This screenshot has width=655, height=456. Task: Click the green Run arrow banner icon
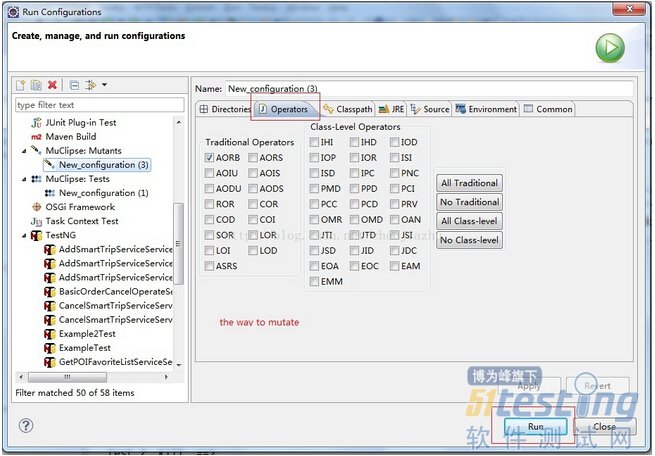click(x=610, y=48)
